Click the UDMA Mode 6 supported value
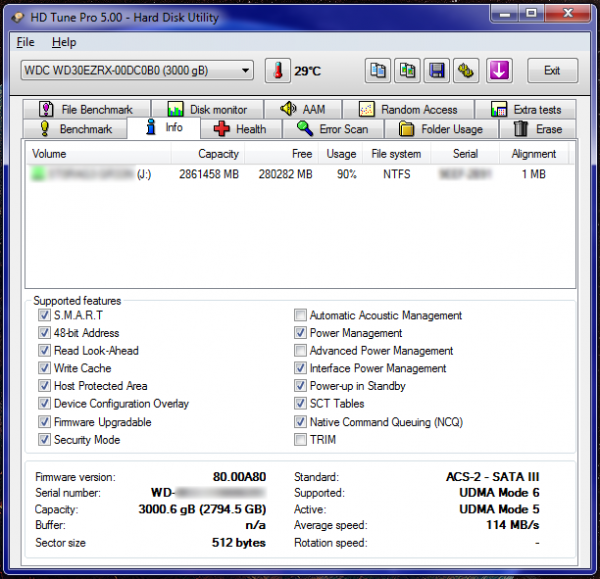The image size is (600, 579). coord(499,493)
